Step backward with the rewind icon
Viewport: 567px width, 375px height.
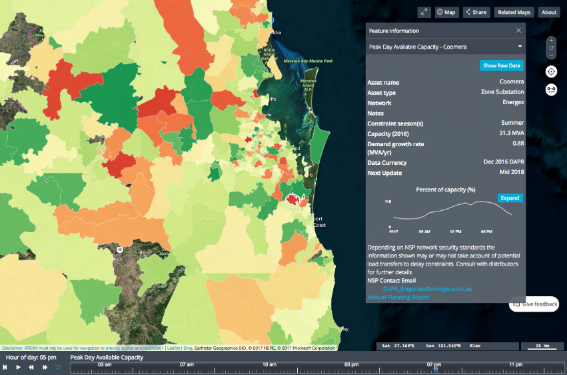[x=31, y=367]
